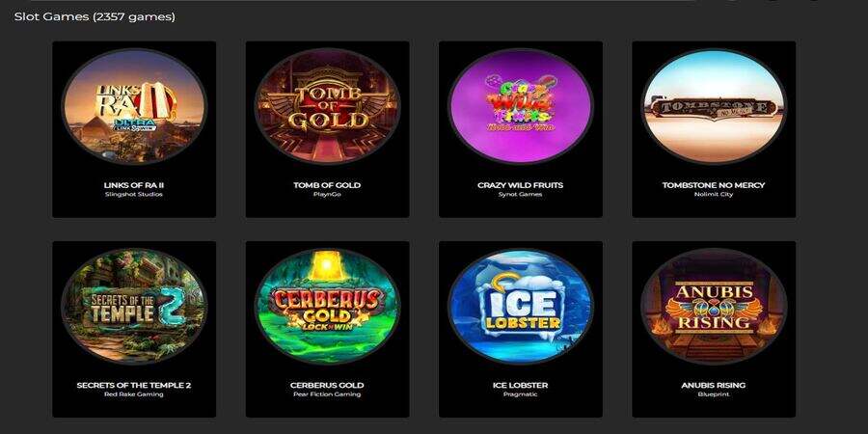Image resolution: width=868 pixels, height=434 pixels.
Task: Click the Pear Fiction Gaming provider label
Action: [x=327, y=394]
